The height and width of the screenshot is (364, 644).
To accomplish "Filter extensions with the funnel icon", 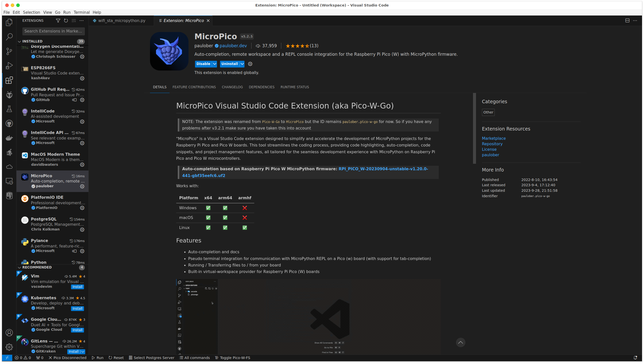I will (58, 20).
